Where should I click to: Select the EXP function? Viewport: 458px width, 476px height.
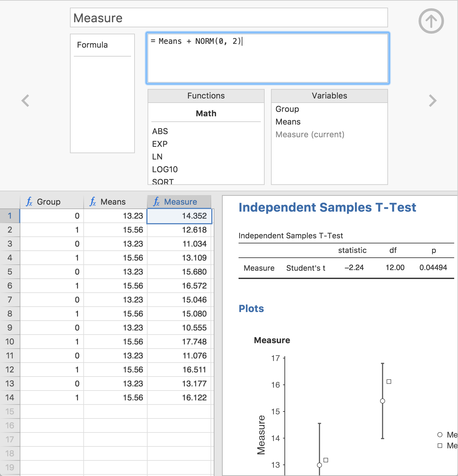[x=160, y=144]
